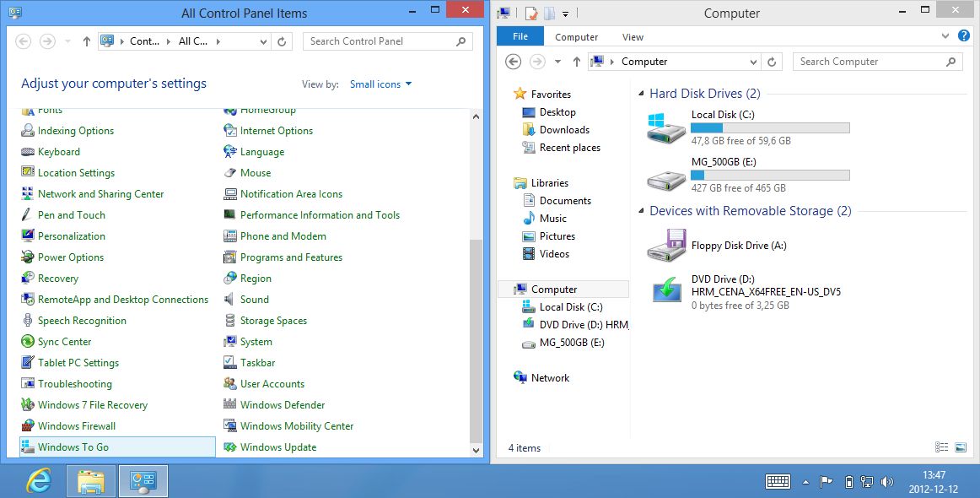The image size is (980, 498).
Task: Open Help in Computer window
Action: coord(964,36)
